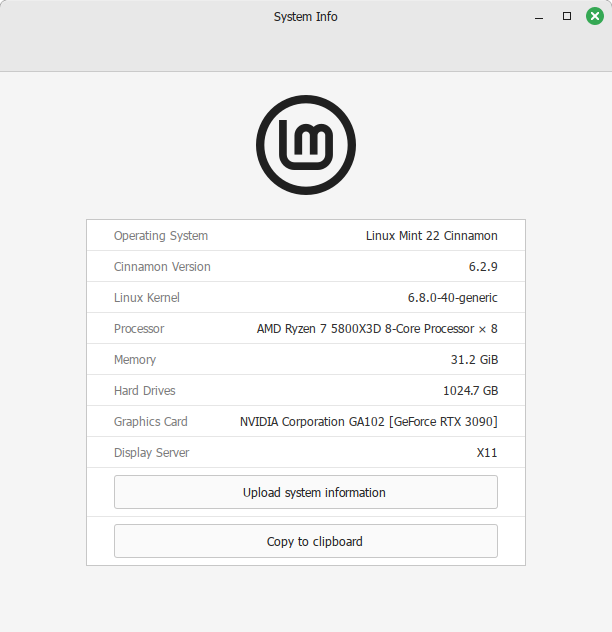Minimize the System Info window
The image size is (612, 632).
click(539, 17)
